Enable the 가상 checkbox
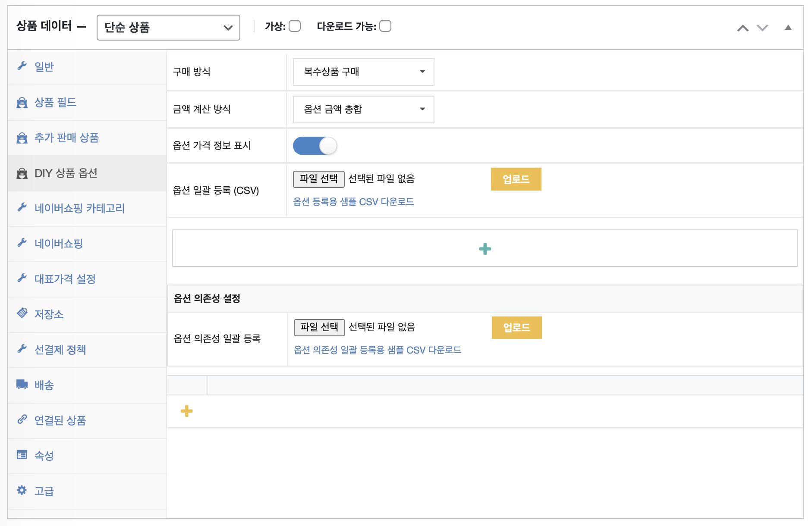Image resolution: width=812 pixels, height=526 pixels. pyautogui.click(x=295, y=26)
